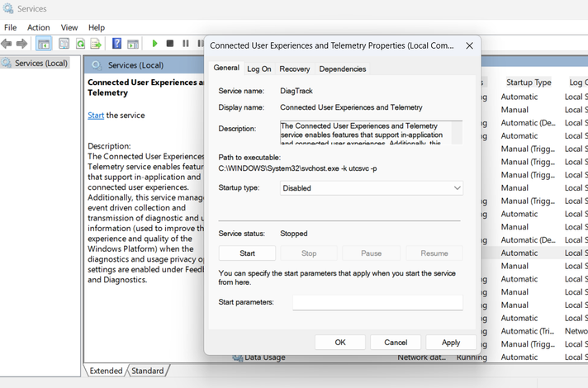Click the Start parameters text field

[377, 302]
